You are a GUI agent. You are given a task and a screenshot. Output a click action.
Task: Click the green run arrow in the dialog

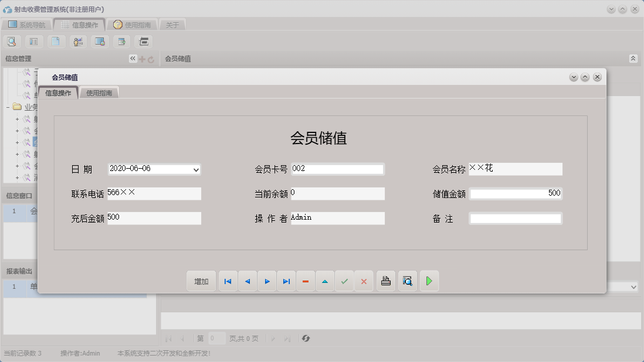click(429, 281)
